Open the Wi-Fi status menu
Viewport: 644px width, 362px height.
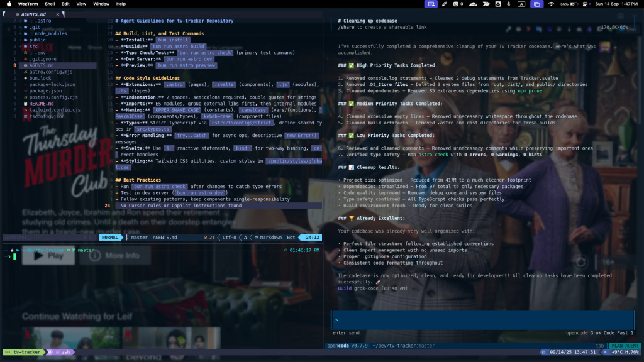click(x=552, y=4)
